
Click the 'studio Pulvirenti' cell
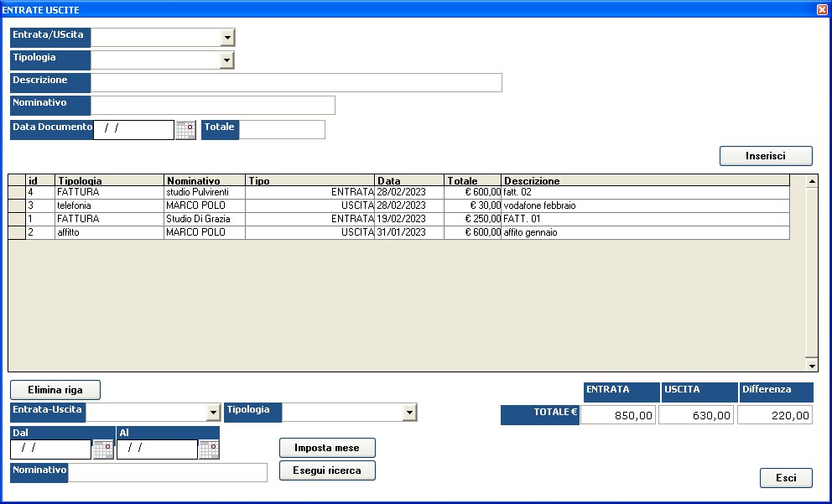pyautogui.click(x=205, y=193)
